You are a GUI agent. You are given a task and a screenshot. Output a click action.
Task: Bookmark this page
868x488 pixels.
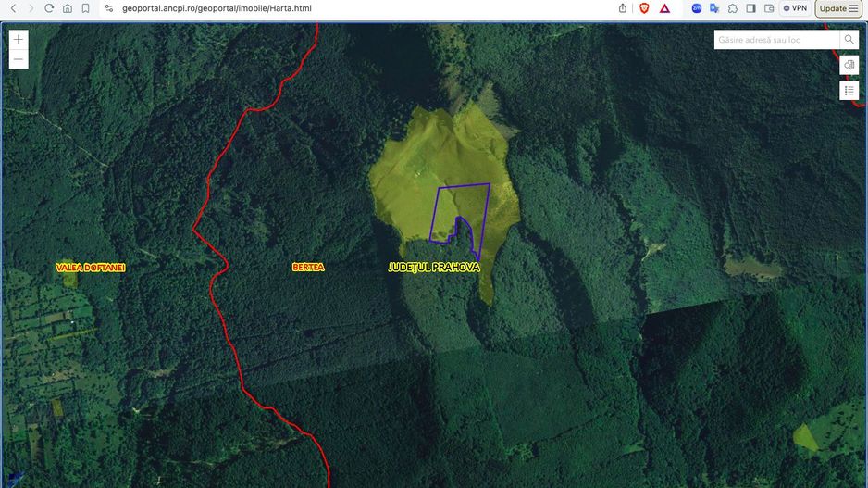click(85, 8)
